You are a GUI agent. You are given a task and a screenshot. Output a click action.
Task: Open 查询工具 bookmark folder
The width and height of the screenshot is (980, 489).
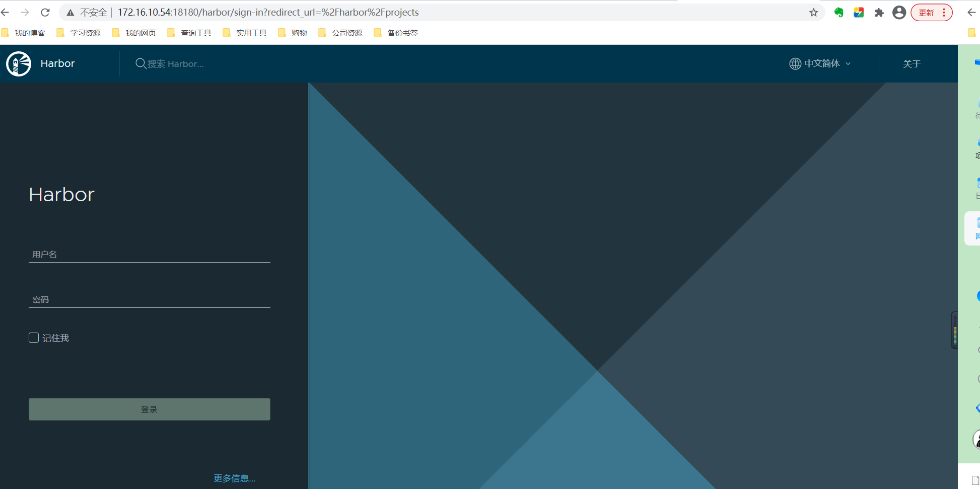point(189,33)
